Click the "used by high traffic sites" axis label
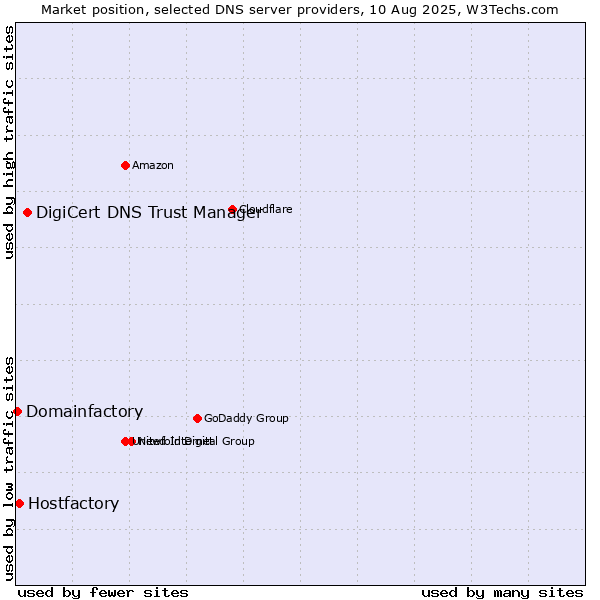 pyautogui.click(x=8, y=142)
